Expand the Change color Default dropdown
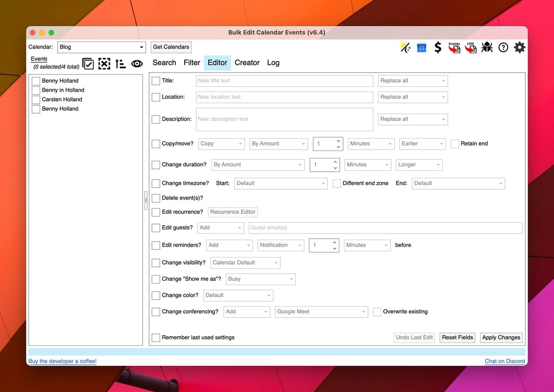 tap(238, 296)
